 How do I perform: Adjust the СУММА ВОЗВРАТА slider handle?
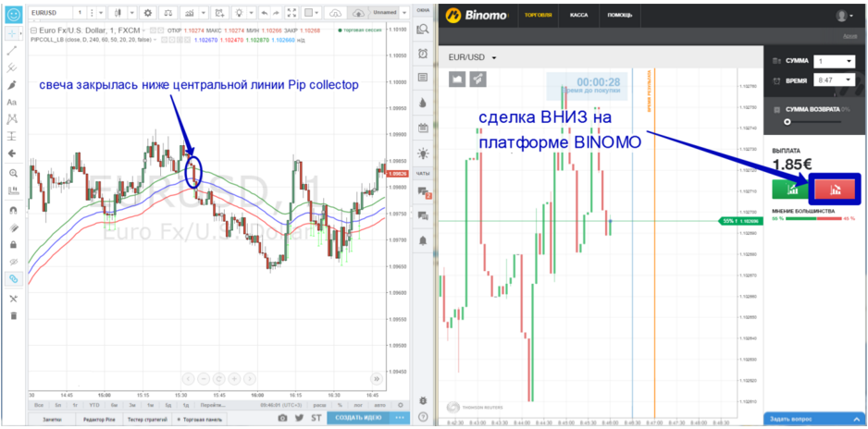787,122
